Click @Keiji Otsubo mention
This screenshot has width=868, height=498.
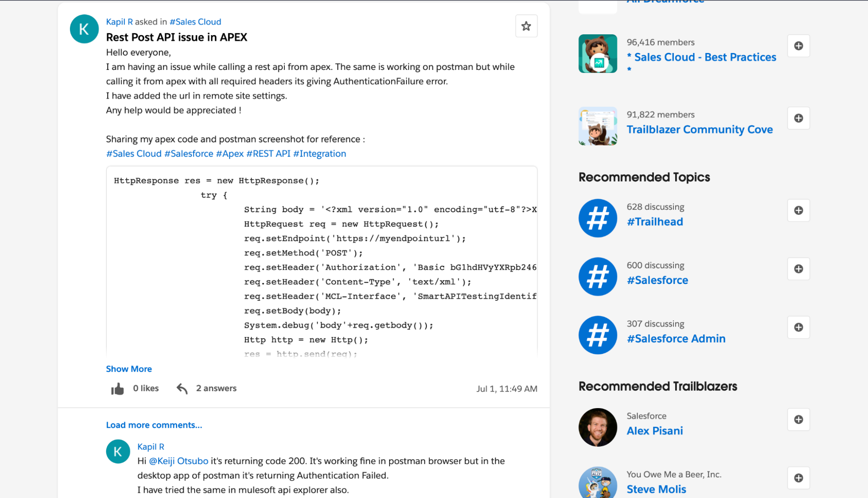pyautogui.click(x=178, y=461)
